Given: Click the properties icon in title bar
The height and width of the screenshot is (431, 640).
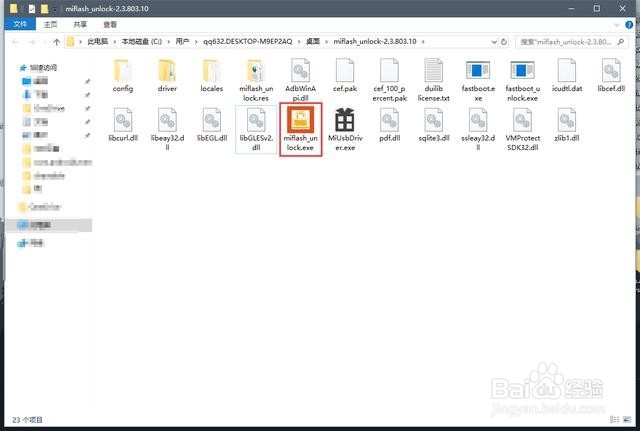Looking at the screenshot, I should (x=32, y=9).
